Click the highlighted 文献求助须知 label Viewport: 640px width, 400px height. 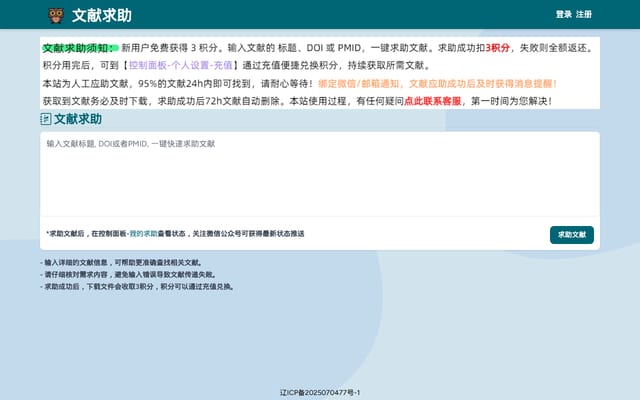tap(78, 48)
